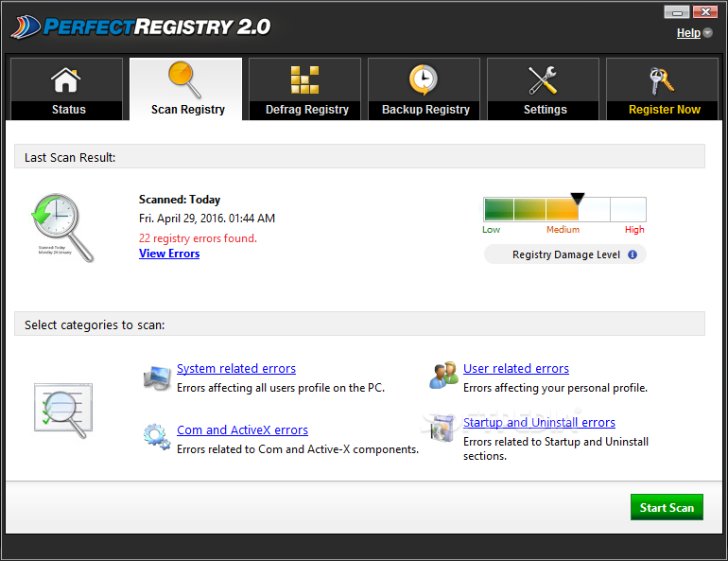Click the Registry Damage Level meter bar
The height and width of the screenshot is (561, 728).
tap(564, 209)
